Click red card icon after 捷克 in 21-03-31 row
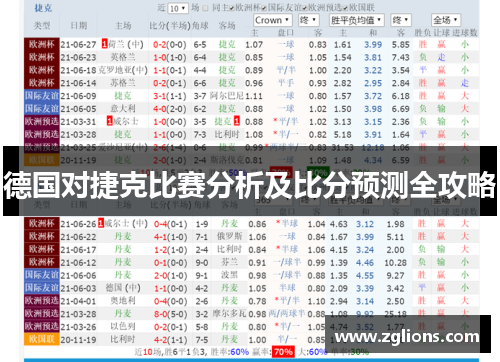 click(x=237, y=122)
